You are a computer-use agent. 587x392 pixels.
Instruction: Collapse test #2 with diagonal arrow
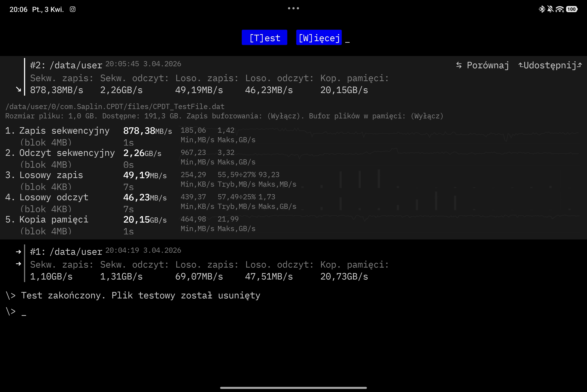(x=19, y=89)
